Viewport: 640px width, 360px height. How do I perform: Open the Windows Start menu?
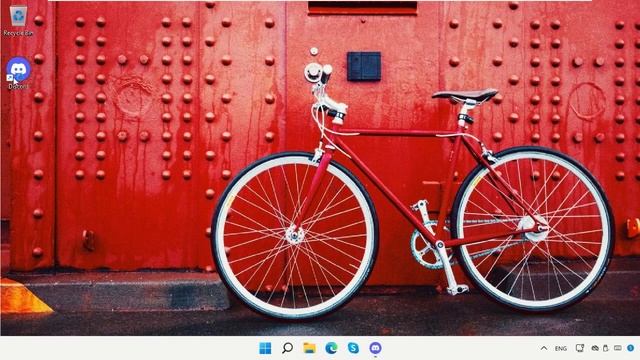coord(265,348)
